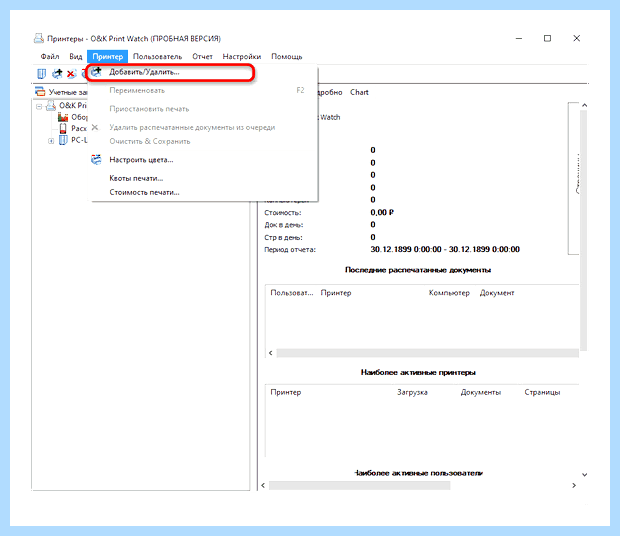Click the printer icon in the title bar

(x=39, y=38)
